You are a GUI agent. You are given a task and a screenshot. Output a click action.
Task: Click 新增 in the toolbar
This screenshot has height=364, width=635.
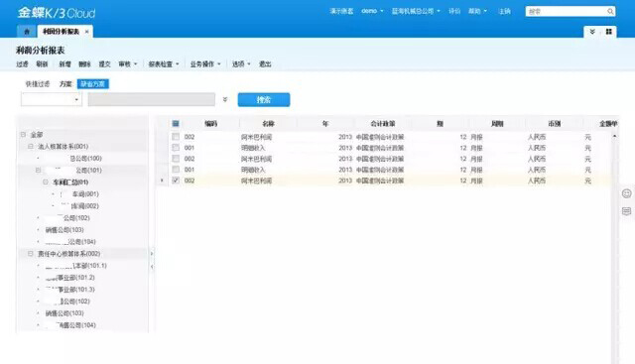pyautogui.click(x=64, y=64)
